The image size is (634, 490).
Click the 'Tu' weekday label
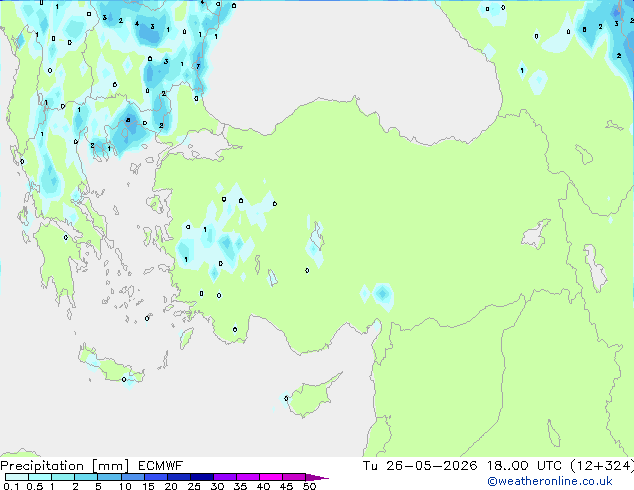coord(370,466)
